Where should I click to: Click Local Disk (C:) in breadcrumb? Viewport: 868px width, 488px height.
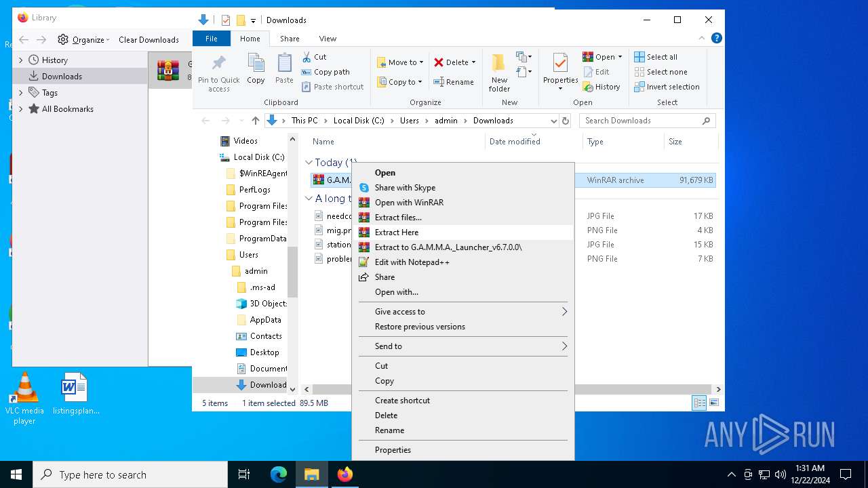pyautogui.click(x=359, y=121)
